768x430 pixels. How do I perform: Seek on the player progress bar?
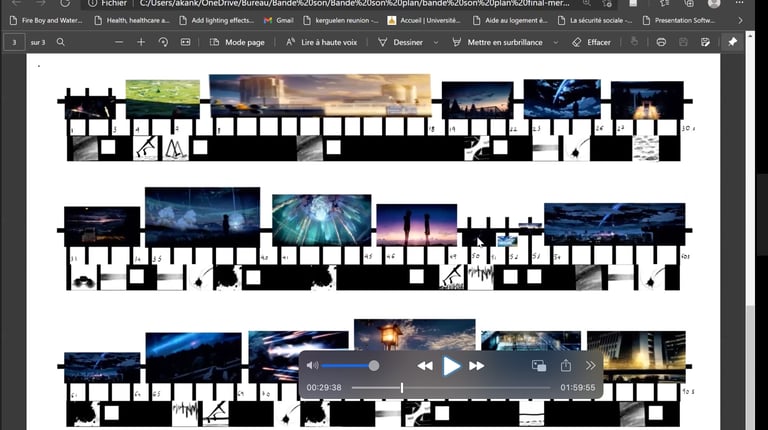[451, 387]
